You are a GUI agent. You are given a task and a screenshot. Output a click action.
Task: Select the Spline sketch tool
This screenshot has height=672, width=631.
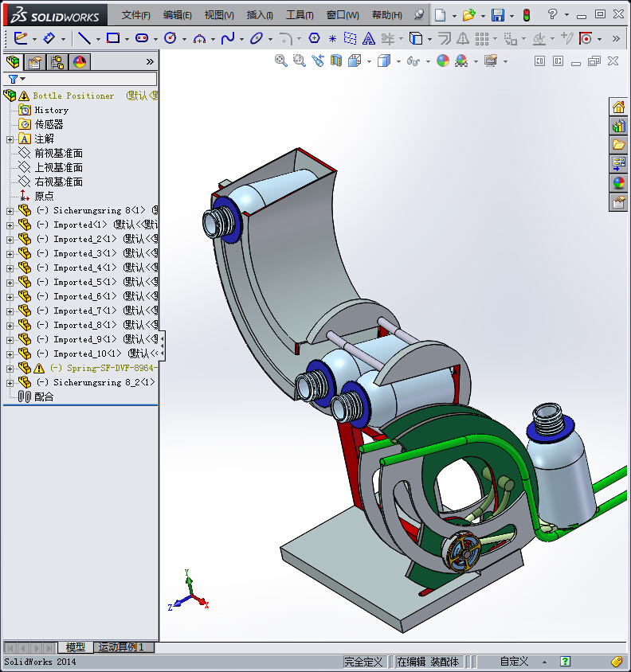click(x=228, y=38)
